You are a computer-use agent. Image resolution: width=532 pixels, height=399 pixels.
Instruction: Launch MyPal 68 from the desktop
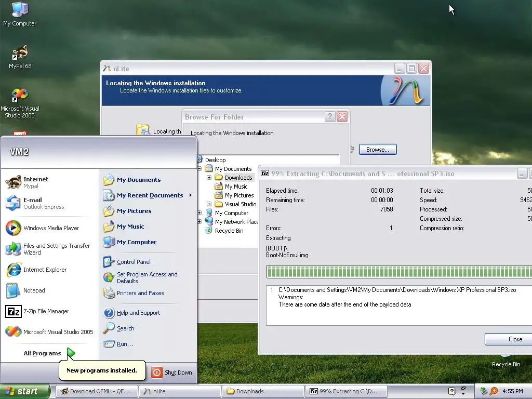[x=20, y=57]
